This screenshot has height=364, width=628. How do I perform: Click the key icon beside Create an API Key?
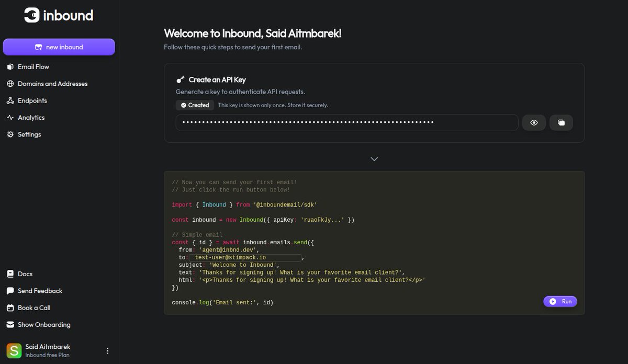click(181, 80)
